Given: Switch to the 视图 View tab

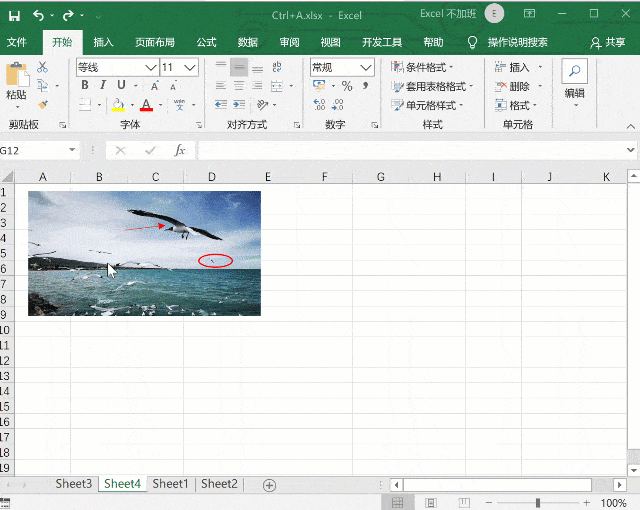Looking at the screenshot, I should tap(330, 42).
